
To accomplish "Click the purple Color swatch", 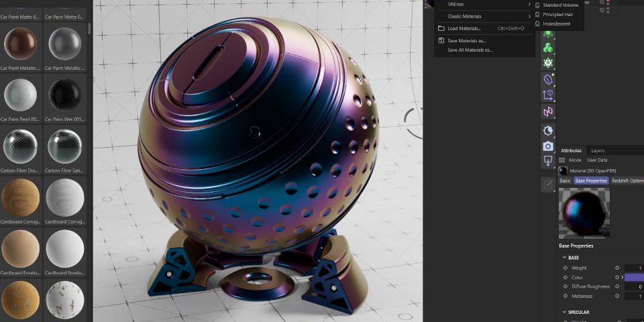I will click(634, 277).
